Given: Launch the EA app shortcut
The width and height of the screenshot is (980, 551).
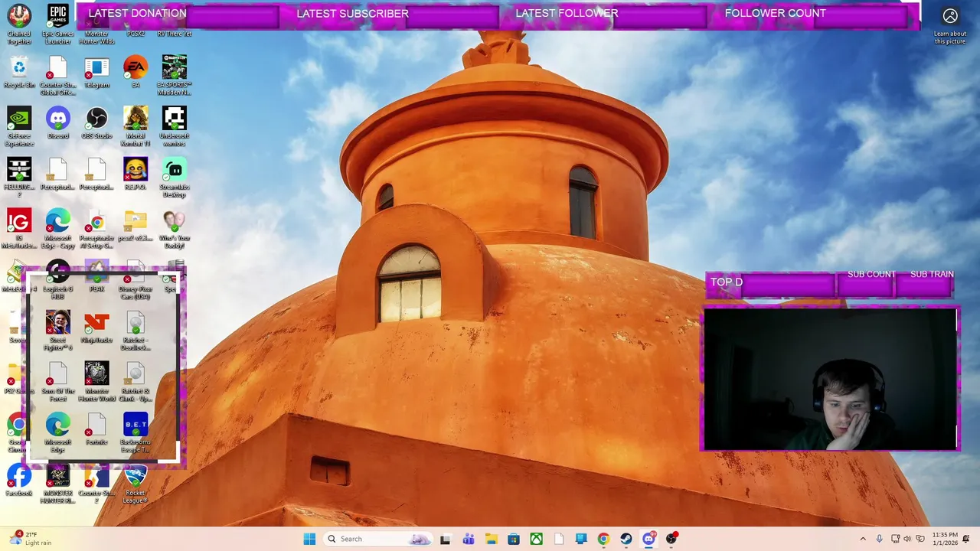Looking at the screenshot, I should click(136, 73).
